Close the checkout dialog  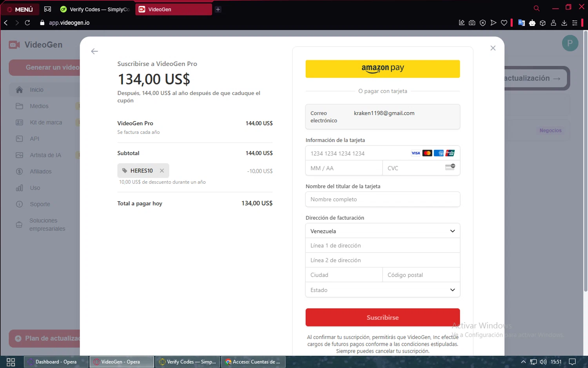pos(493,48)
